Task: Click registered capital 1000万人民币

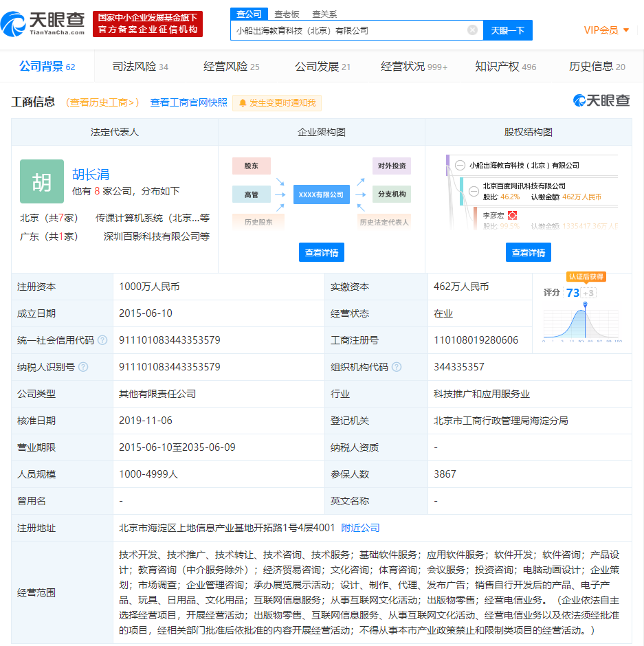Action: click(x=149, y=287)
